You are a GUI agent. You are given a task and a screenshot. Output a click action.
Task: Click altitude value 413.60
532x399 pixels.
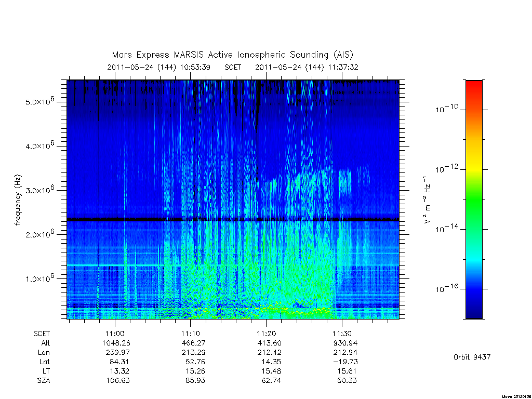click(x=270, y=343)
